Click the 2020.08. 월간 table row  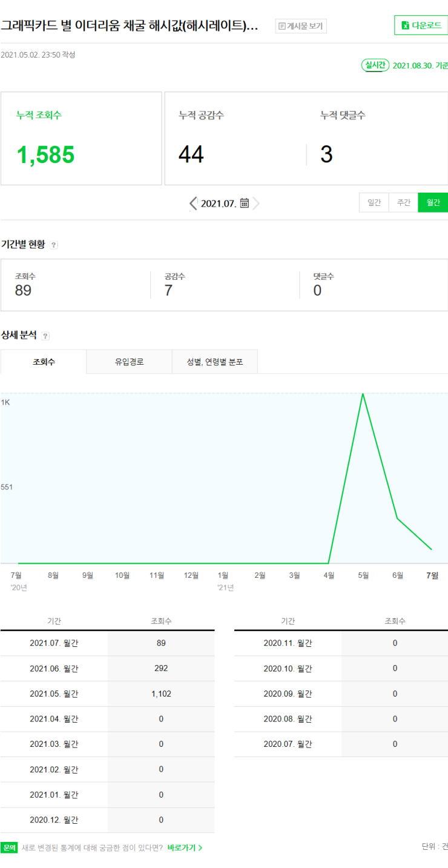click(341, 719)
